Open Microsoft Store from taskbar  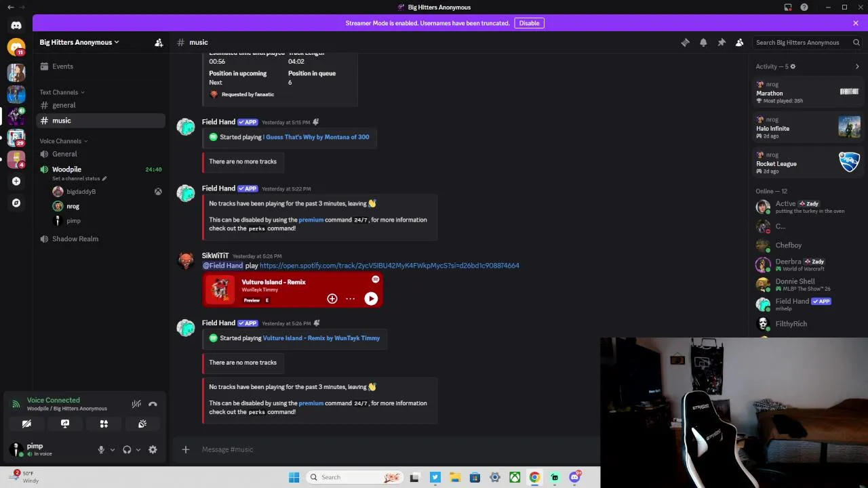pos(475,477)
